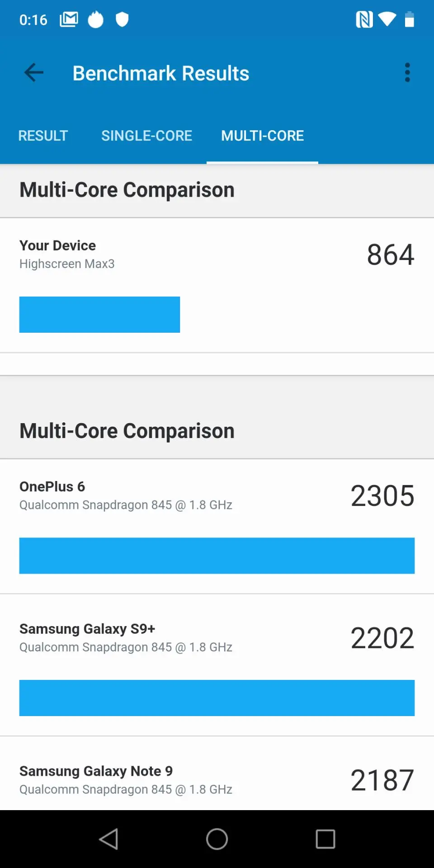
Task: Tap the Android back navigation button
Action: [x=108, y=839]
